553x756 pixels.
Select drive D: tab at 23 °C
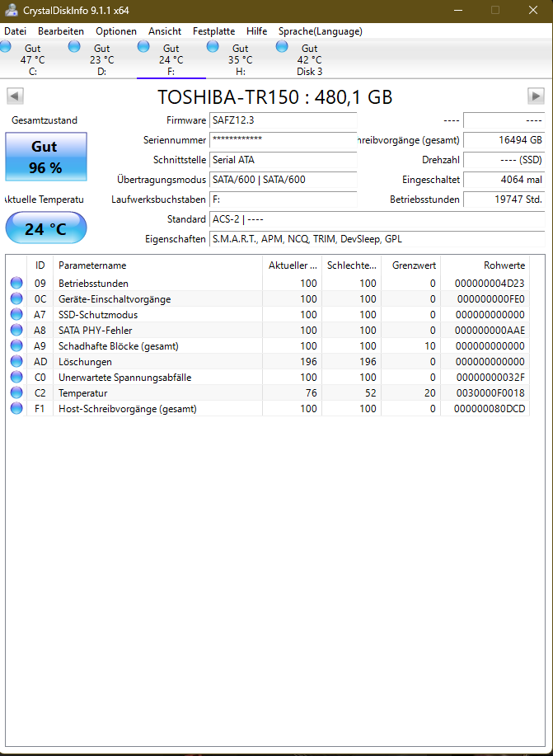[101, 59]
